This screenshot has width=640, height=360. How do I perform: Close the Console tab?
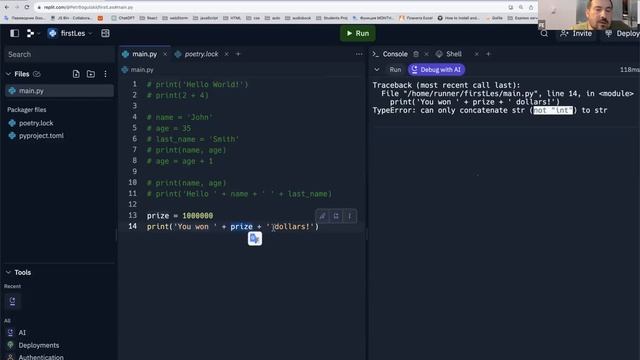pyautogui.click(x=426, y=54)
